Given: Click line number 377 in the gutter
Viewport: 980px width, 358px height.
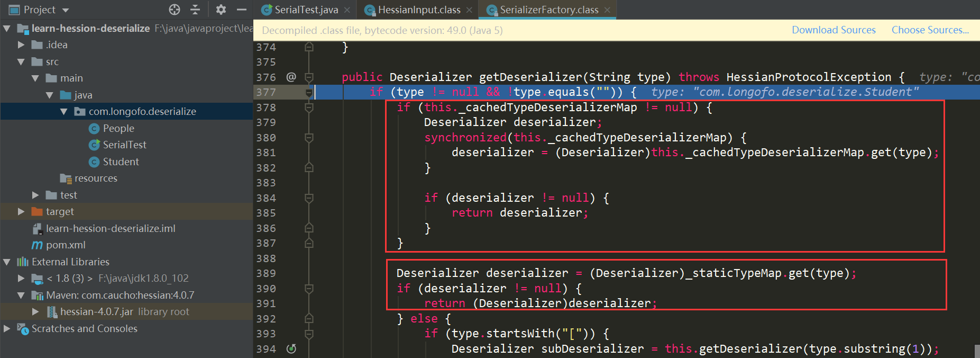Looking at the screenshot, I should tap(266, 93).
